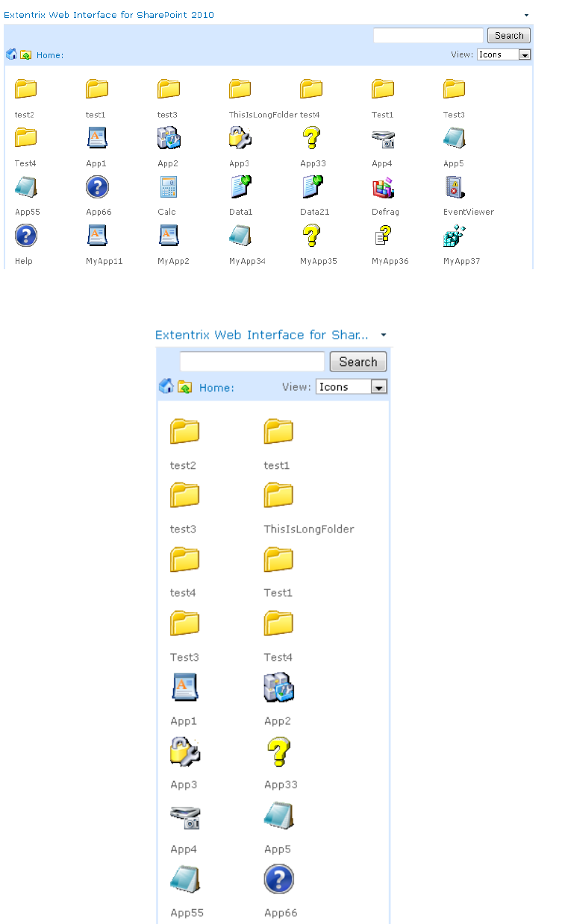Open the EventViewer application icon
The width and height of the screenshot is (562, 924).
[455, 187]
